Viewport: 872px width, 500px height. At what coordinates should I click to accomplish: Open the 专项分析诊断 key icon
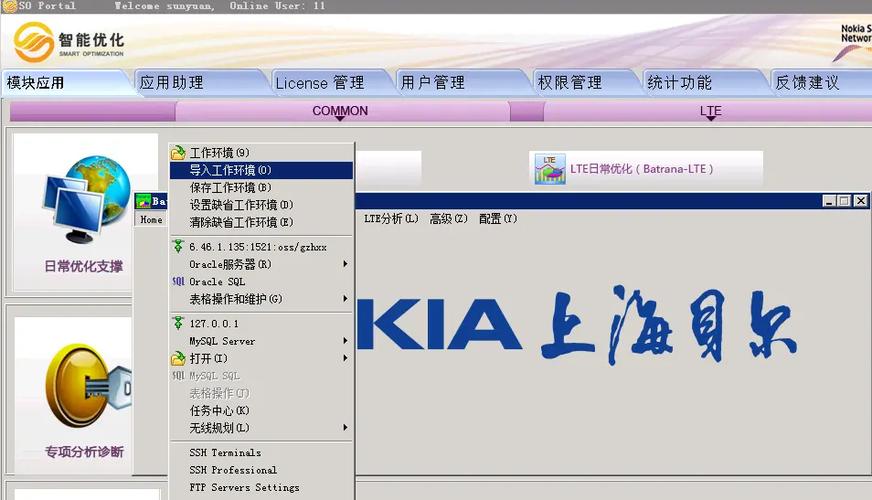tap(88, 384)
